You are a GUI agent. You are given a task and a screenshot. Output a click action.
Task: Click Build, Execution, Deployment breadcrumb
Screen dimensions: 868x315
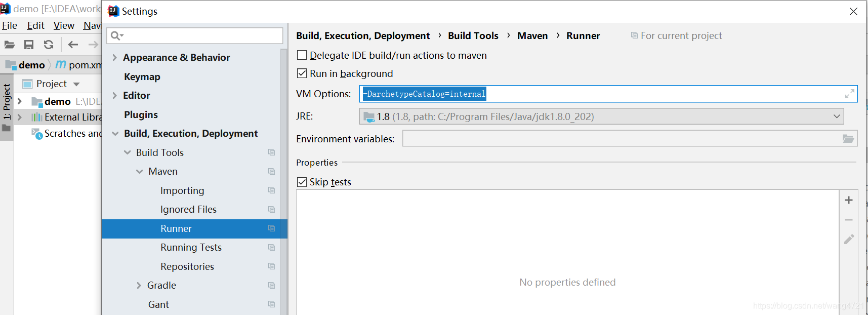click(363, 35)
